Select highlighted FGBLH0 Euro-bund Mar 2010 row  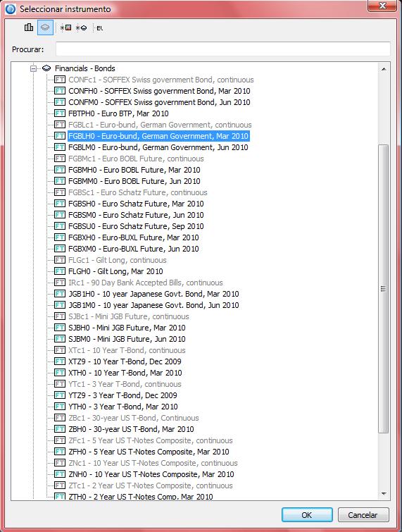[158, 136]
